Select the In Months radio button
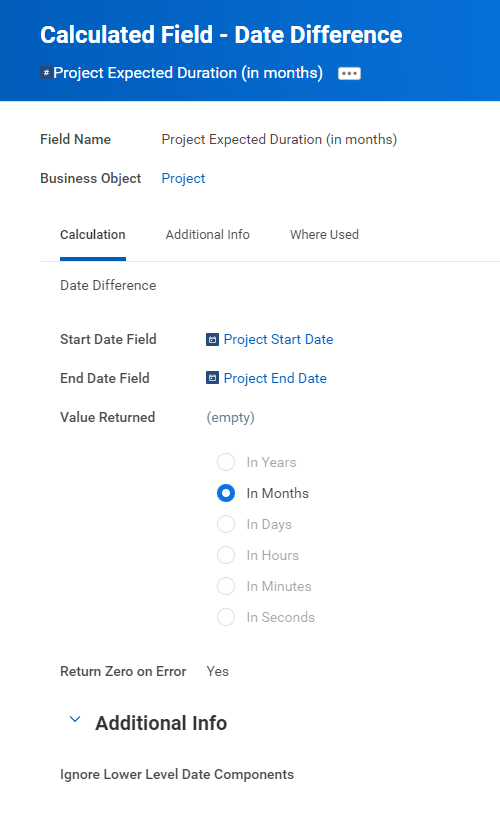Image resolution: width=500 pixels, height=816 pixels. click(x=226, y=493)
